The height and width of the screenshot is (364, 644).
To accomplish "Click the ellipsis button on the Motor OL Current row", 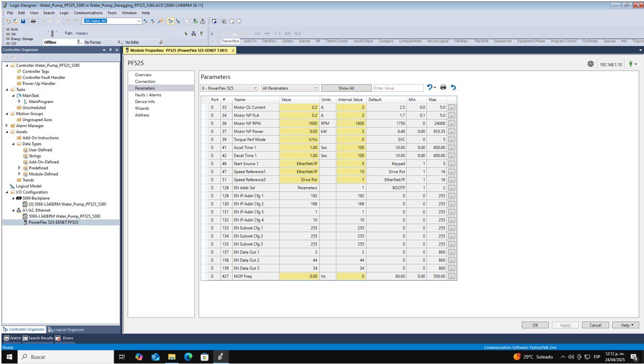I will tap(451, 107).
